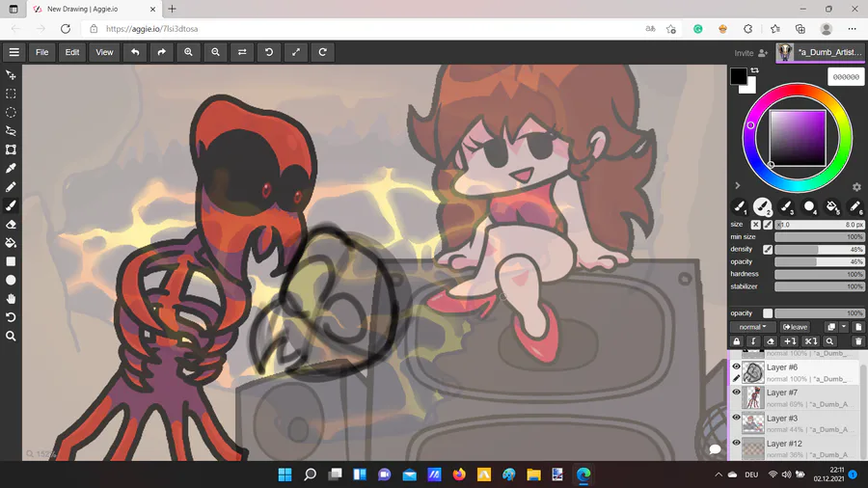868x488 pixels.
Task: Hide Layer #3 with eye icon
Action: (736, 418)
